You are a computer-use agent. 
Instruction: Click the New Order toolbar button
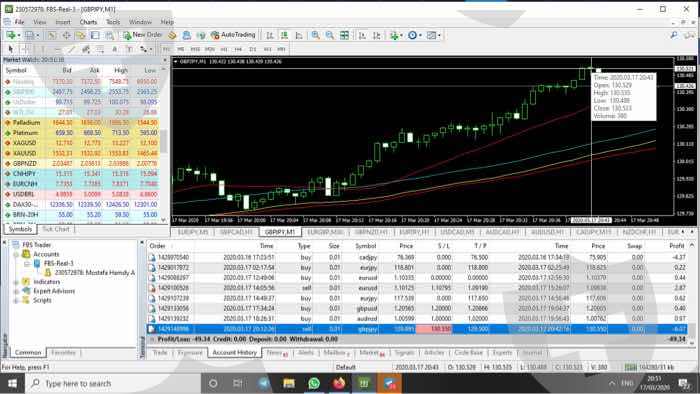(x=142, y=35)
